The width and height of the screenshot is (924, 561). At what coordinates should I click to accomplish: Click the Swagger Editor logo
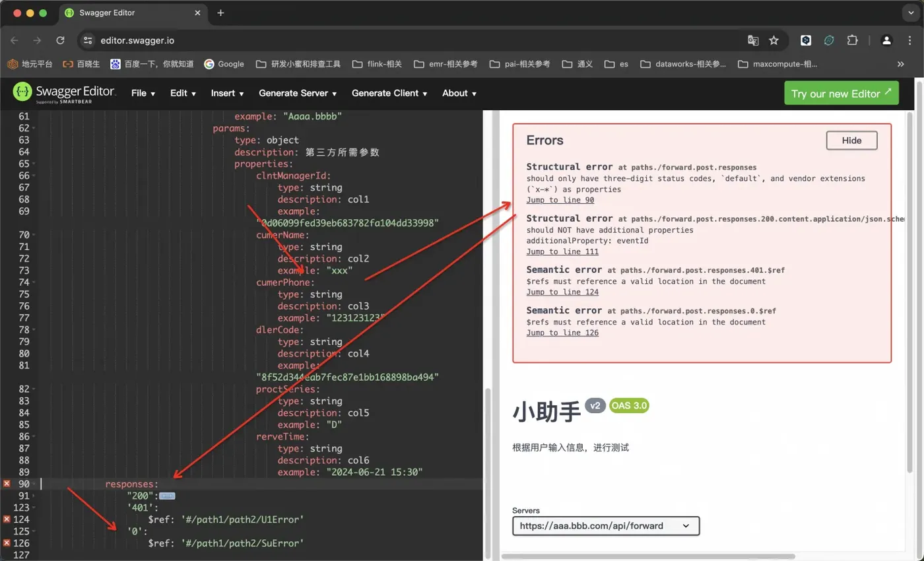click(64, 93)
